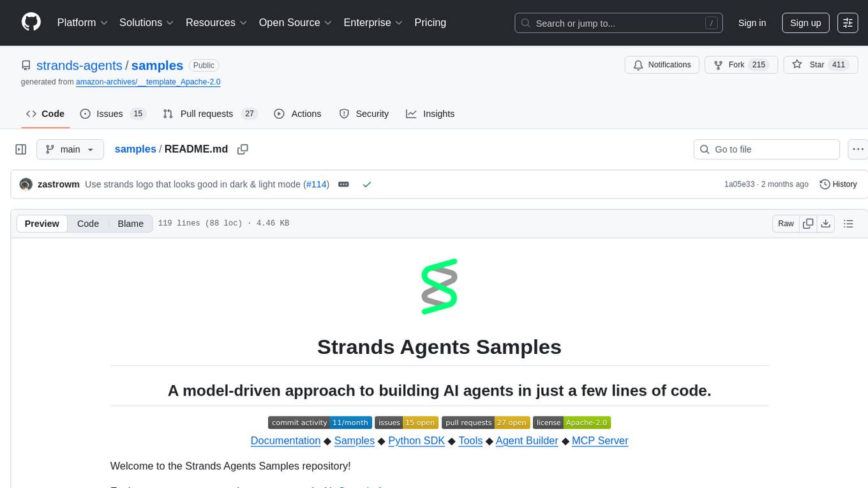Click the license Apache-2.0 badge
This screenshot has height=488, width=868.
(x=572, y=422)
